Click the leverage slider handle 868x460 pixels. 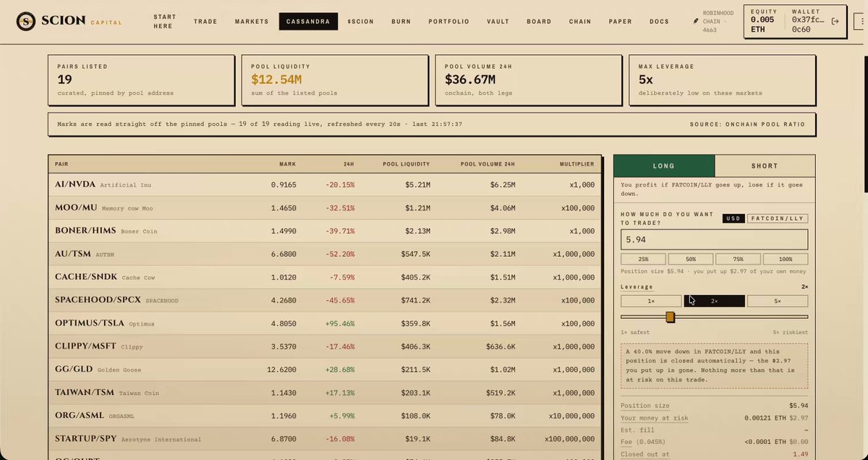pyautogui.click(x=671, y=317)
